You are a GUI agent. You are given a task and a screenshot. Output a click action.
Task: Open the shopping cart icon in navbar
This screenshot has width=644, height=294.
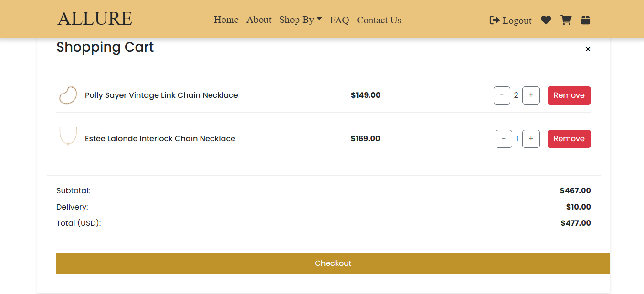[x=566, y=20]
